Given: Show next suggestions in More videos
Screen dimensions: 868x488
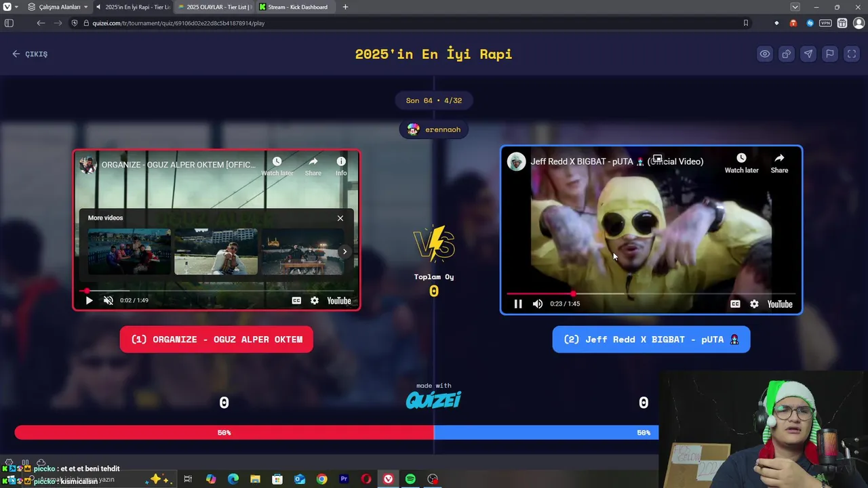Looking at the screenshot, I should click(x=344, y=251).
